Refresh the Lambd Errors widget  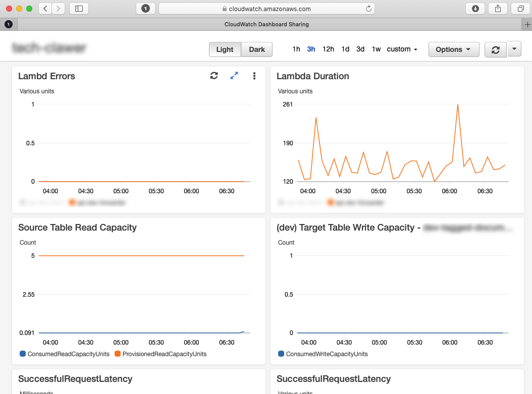click(x=214, y=76)
